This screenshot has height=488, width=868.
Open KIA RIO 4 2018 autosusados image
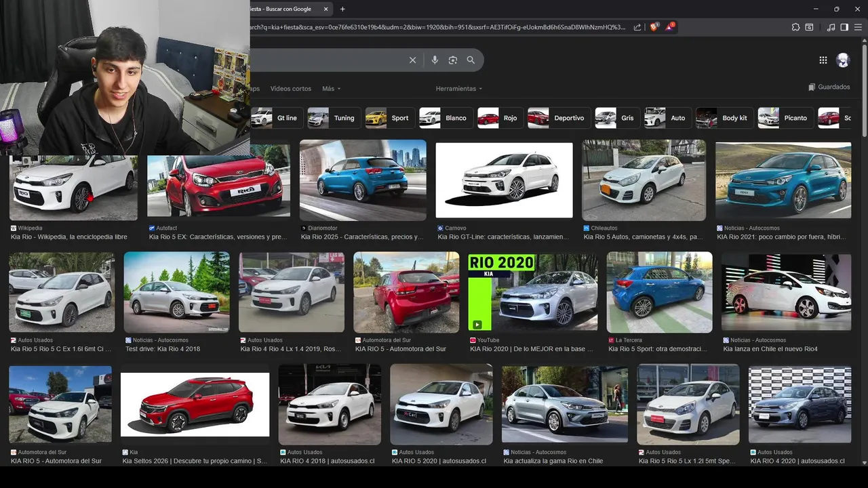(330, 405)
